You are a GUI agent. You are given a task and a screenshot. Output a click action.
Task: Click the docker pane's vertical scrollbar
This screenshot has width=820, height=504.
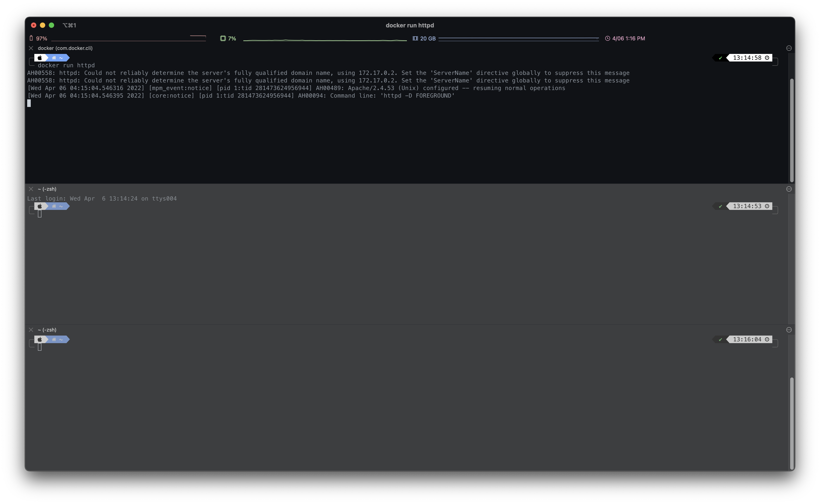pyautogui.click(x=792, y=130)
